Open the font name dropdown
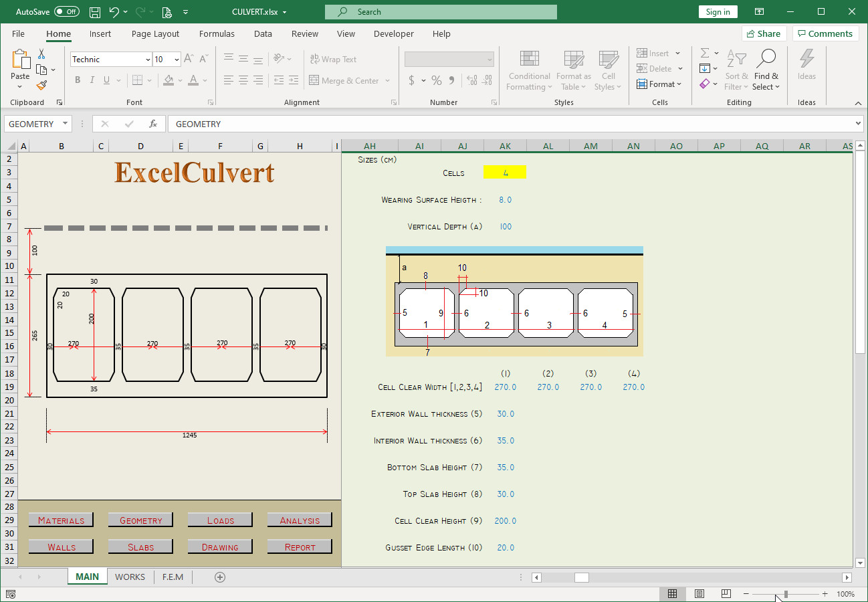Screen dimensions: 868x602 (x=148, y=59)
